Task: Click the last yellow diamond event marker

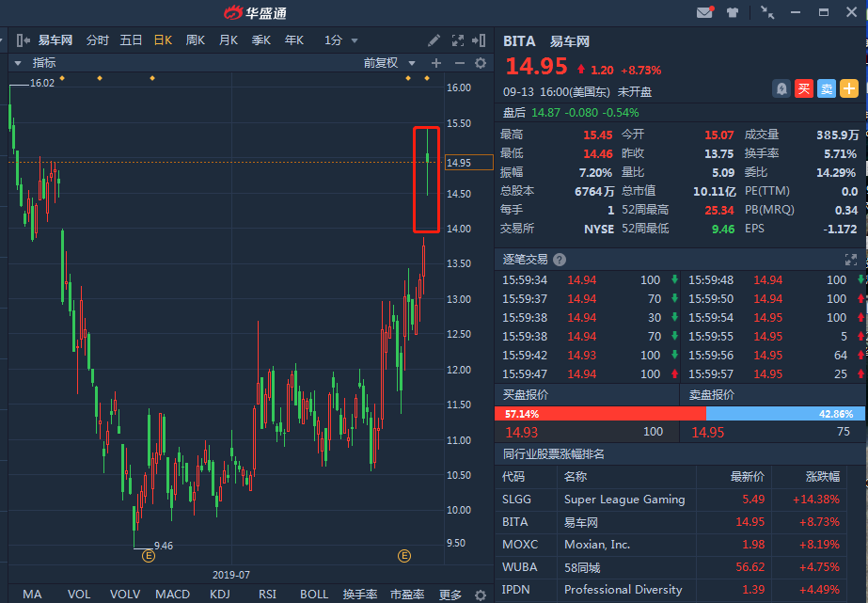Action: (x=427, y=78)
